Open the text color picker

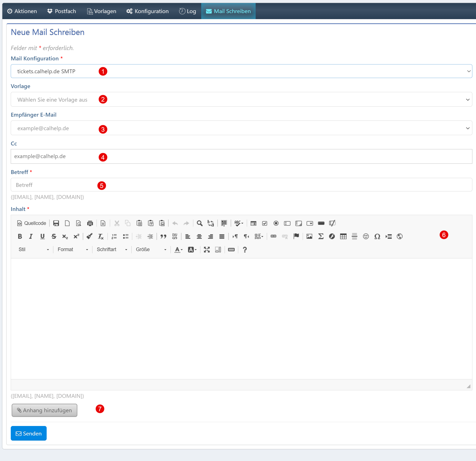(x=178, y=249)
